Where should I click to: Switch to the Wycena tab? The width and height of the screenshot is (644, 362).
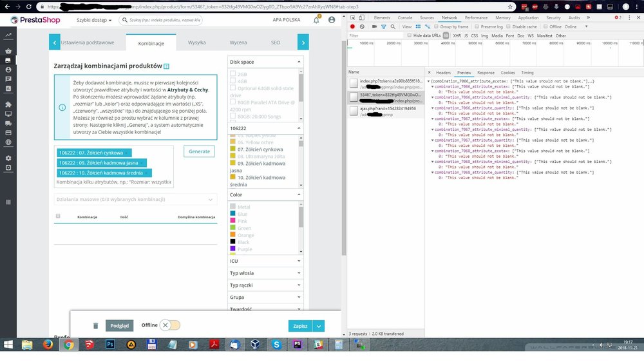(238, 43)
